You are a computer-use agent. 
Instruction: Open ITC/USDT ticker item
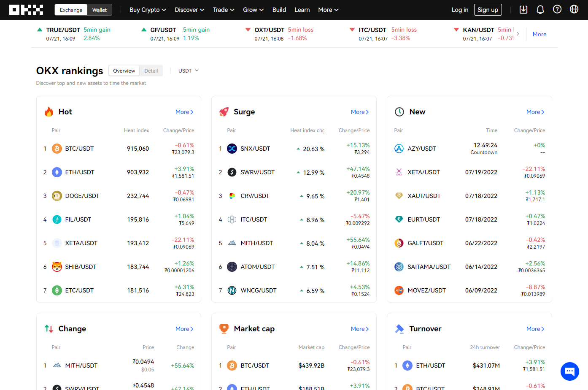pos(384,34)
